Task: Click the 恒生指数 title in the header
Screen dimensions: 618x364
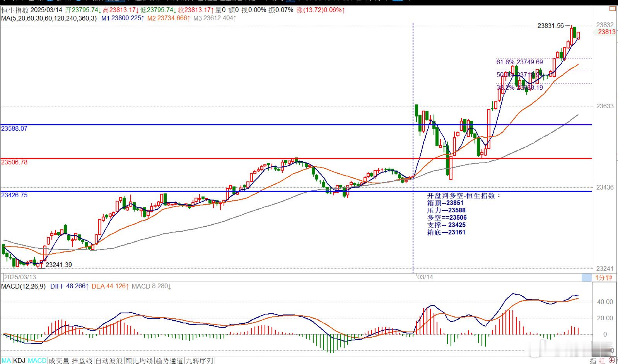Action: tap(15, 10)
